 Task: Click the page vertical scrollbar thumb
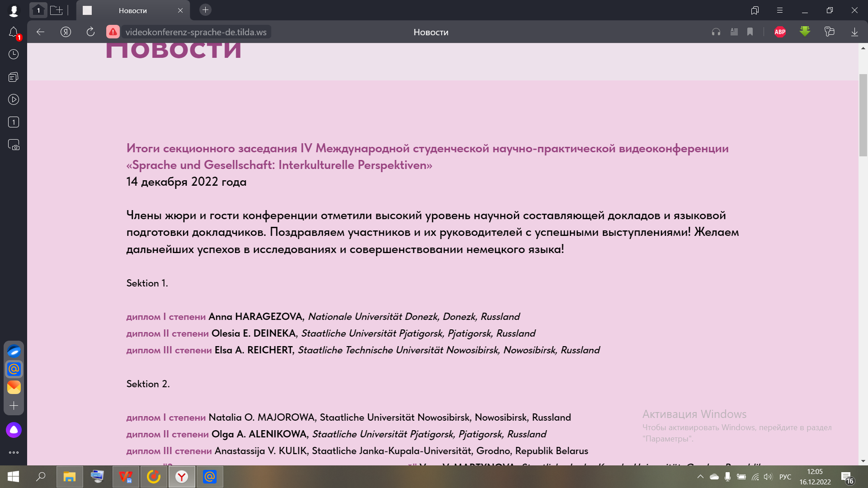(863, 115)
